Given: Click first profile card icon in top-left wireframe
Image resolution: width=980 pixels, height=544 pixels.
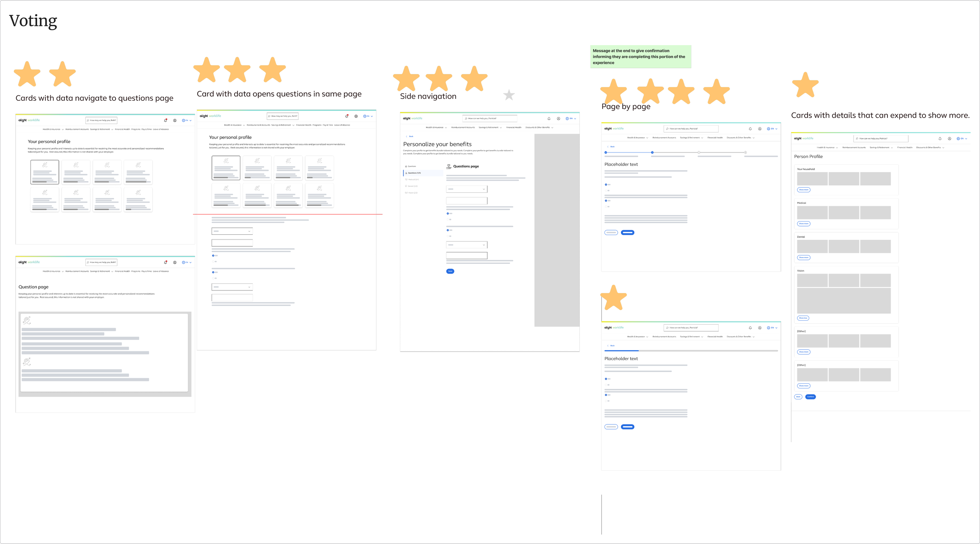Looking at the screenshot, I should (45, 165).
